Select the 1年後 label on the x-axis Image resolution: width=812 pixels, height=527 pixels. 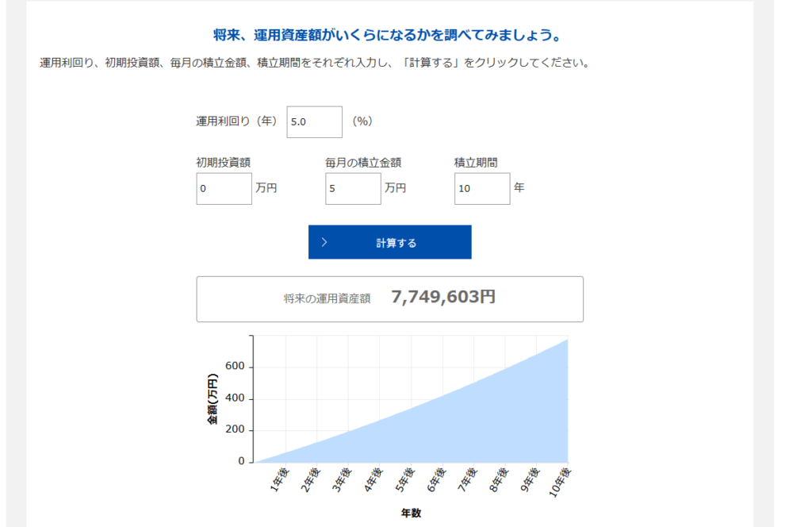coord(279,479)
